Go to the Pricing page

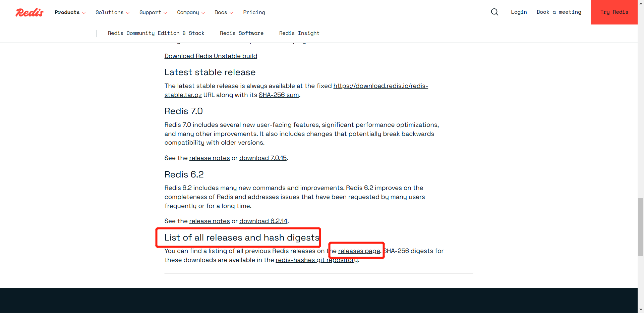click(x=254, y=12)
